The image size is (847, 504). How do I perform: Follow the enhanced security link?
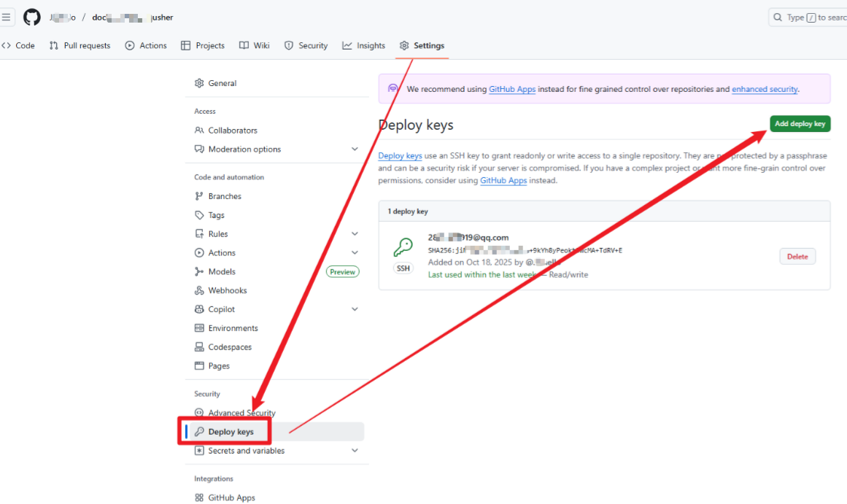765,89
